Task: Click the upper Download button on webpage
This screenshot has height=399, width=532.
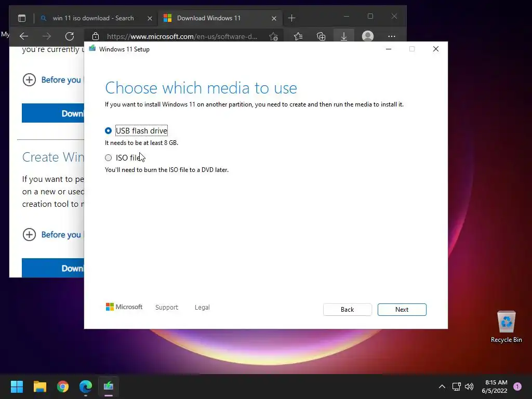Action: tap(53, 113)
